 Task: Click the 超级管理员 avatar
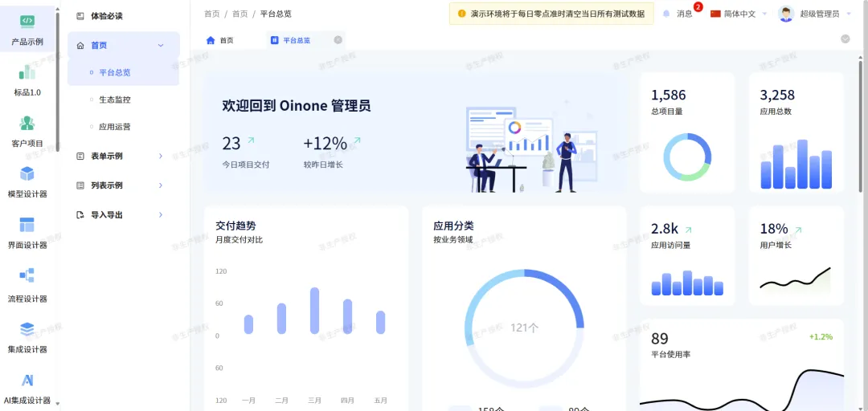pyautogui.click(x=786, y=14)
